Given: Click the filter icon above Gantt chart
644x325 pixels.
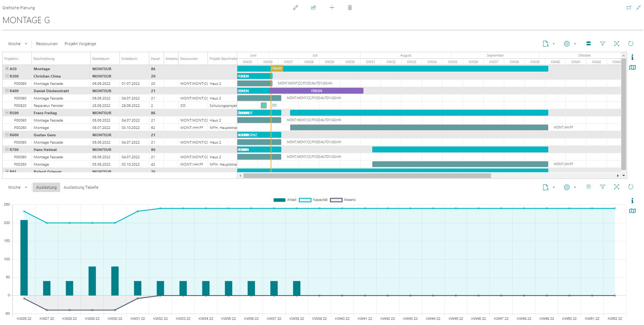Looking at the screenshot, I should [603, 43].
